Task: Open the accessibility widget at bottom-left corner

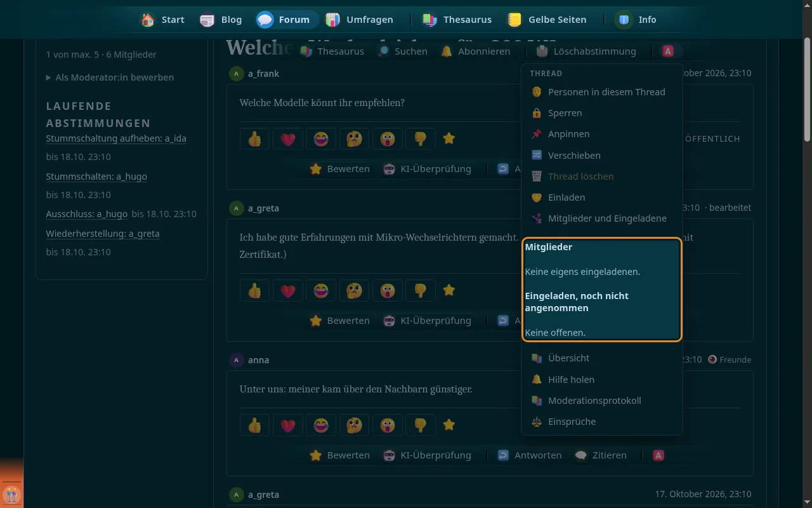Action: pos(11,494)
